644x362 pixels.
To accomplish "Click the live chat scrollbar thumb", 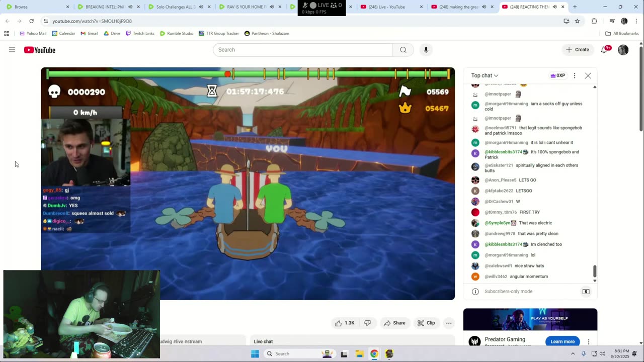I will (x=595, y=271).
